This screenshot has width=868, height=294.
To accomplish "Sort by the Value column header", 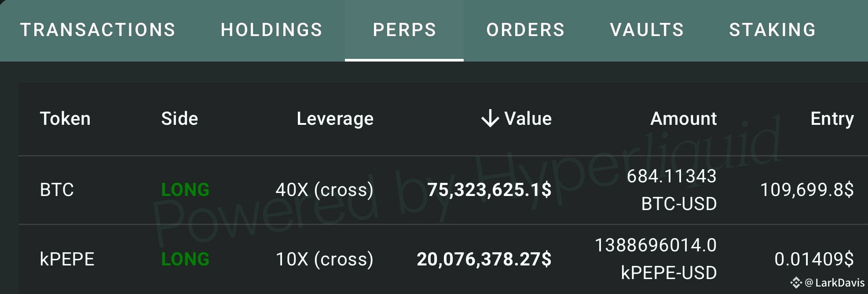I will tap(527, 119).
